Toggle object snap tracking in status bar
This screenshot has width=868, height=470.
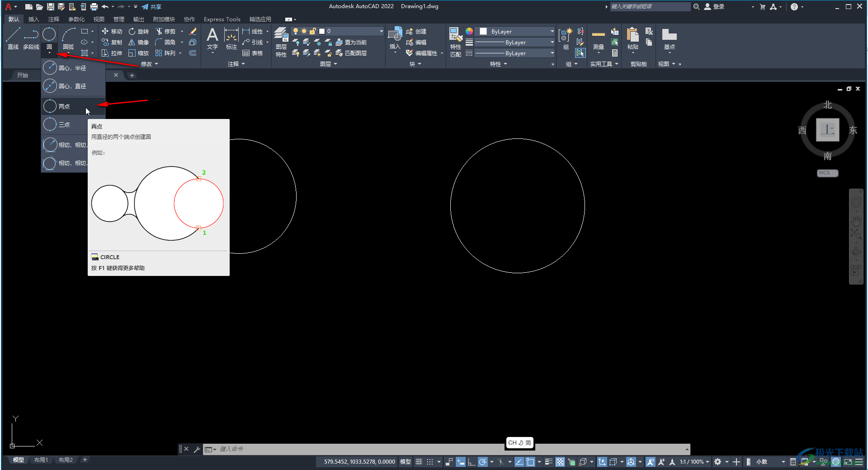pos(519,462)
